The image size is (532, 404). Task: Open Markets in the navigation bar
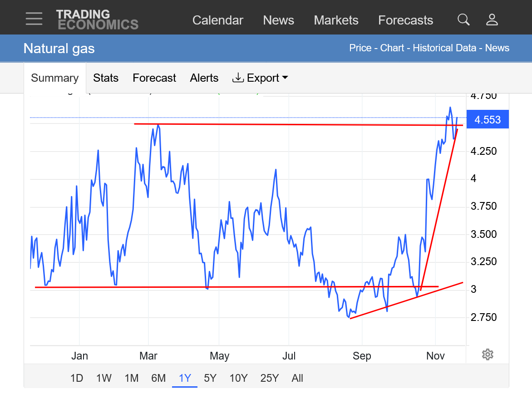point(336,20)
